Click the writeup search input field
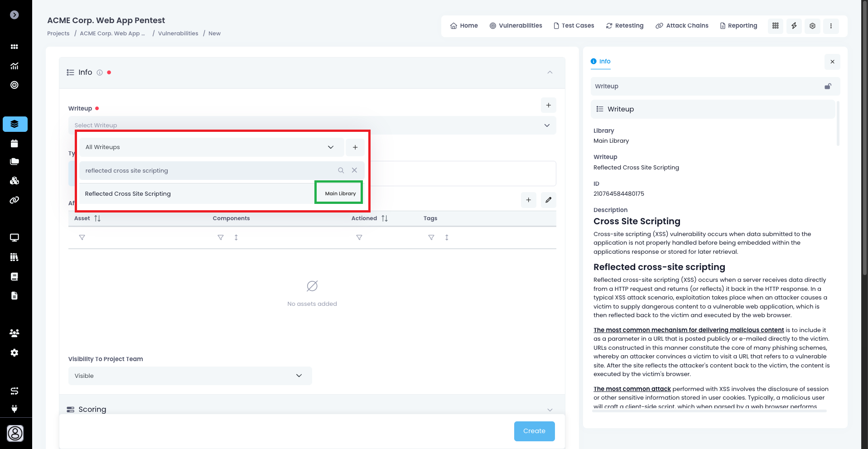The width and height of the screenshot is (868, 449). [x=208, y=171]
